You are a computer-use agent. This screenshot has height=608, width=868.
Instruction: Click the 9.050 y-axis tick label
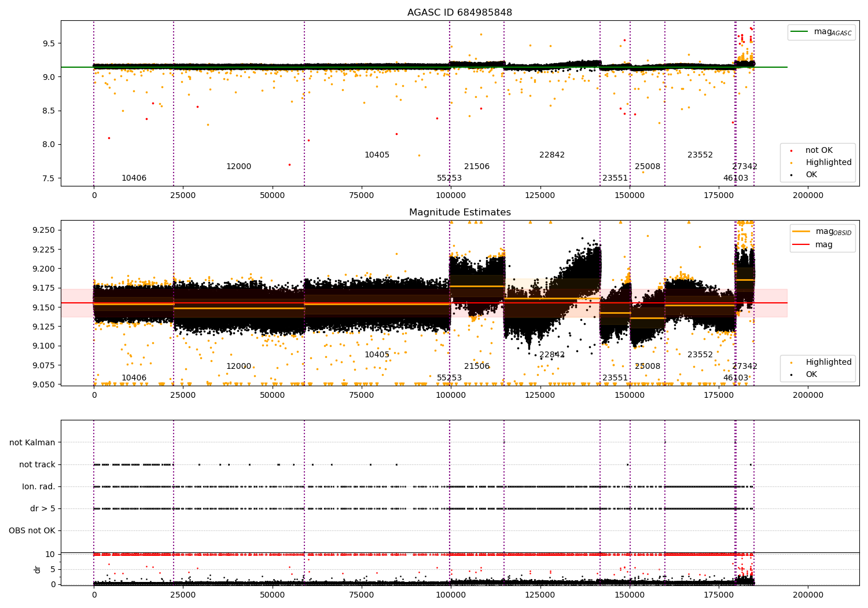tap(44, 384)
